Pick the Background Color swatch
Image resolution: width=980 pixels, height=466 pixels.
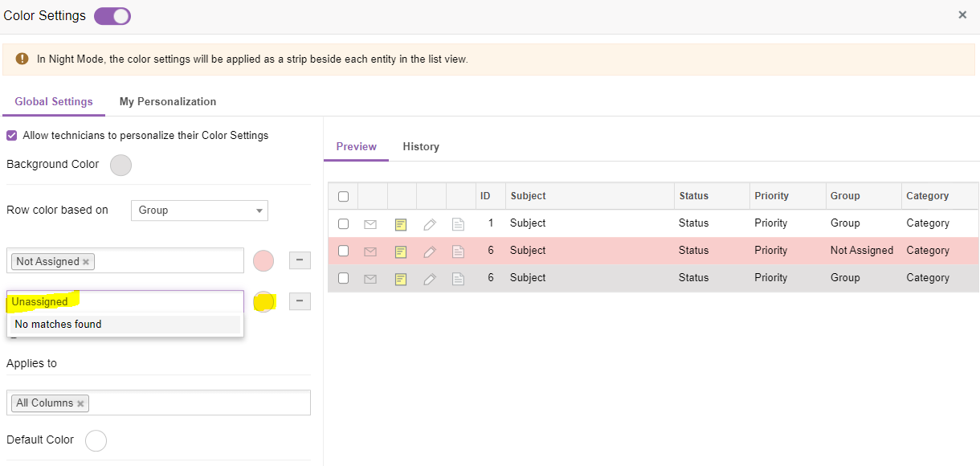pos(120,165)
